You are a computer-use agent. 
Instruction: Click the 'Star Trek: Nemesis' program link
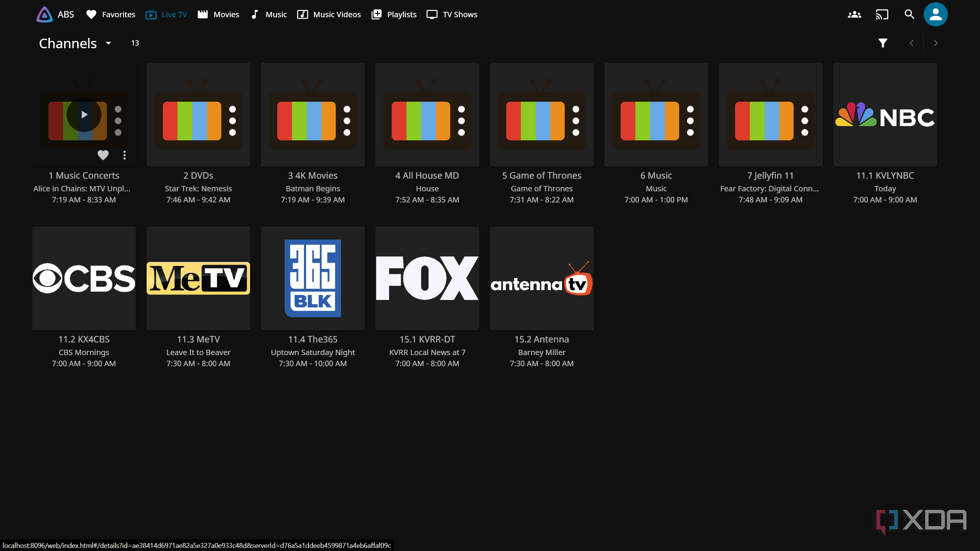[198, 189]
